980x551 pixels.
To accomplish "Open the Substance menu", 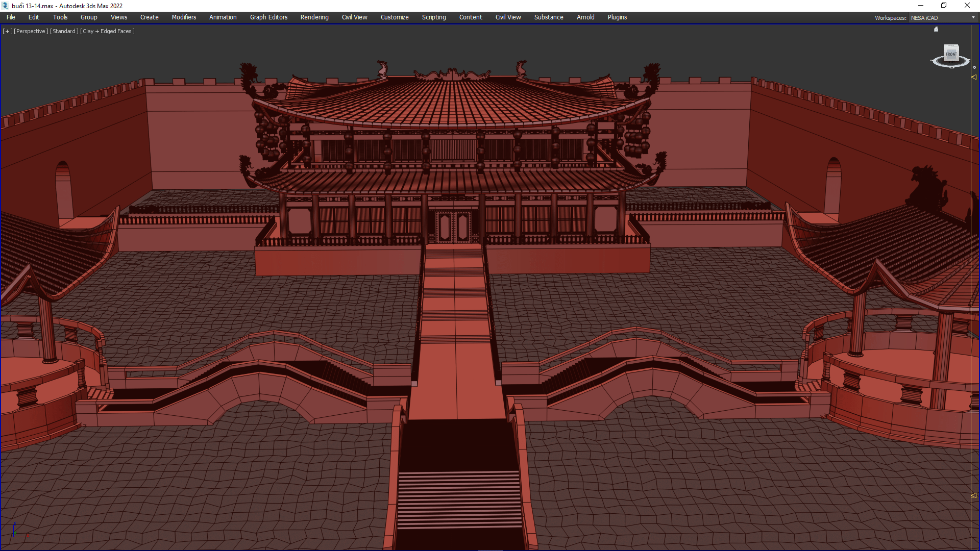I will (x=549, y=17).
